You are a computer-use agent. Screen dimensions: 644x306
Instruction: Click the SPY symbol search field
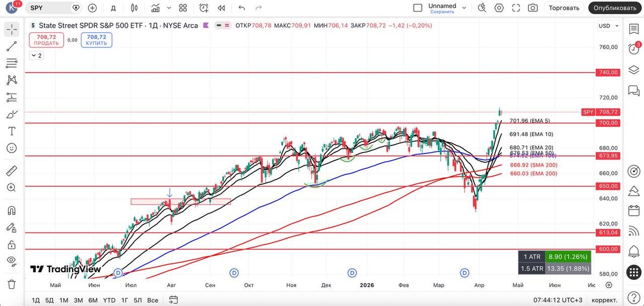48,8
